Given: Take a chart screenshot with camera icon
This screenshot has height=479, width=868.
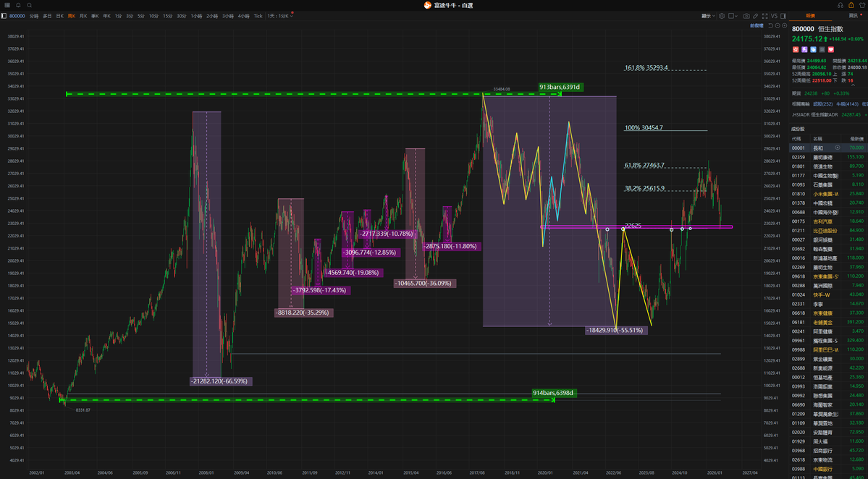Looking at the screenshot, I should click(747, 16).
